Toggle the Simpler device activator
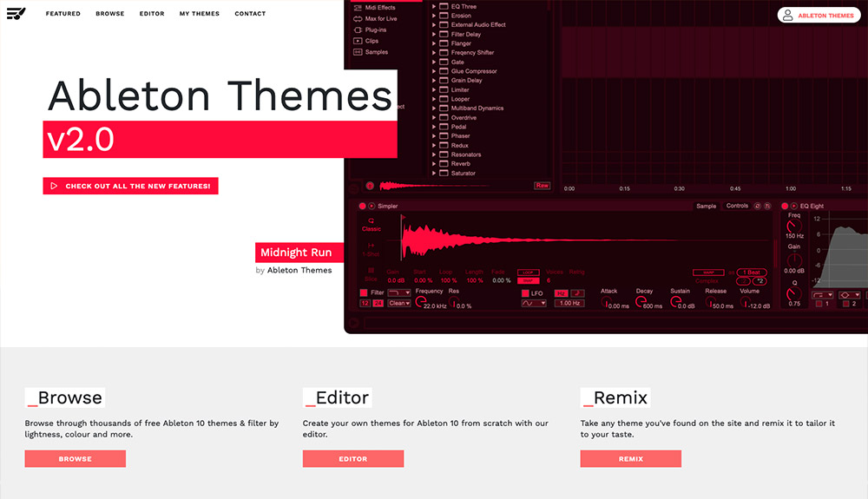This screenshot has height=499, width=868. pyautogui.click(x=362, y=206)
